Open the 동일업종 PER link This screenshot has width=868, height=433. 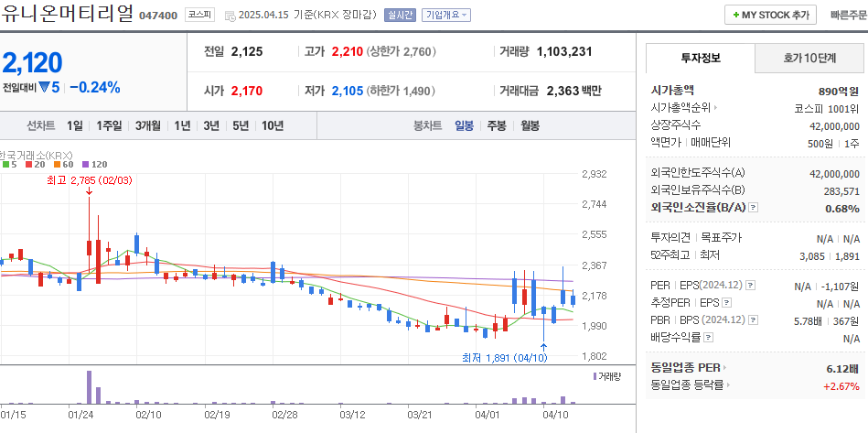689,368
